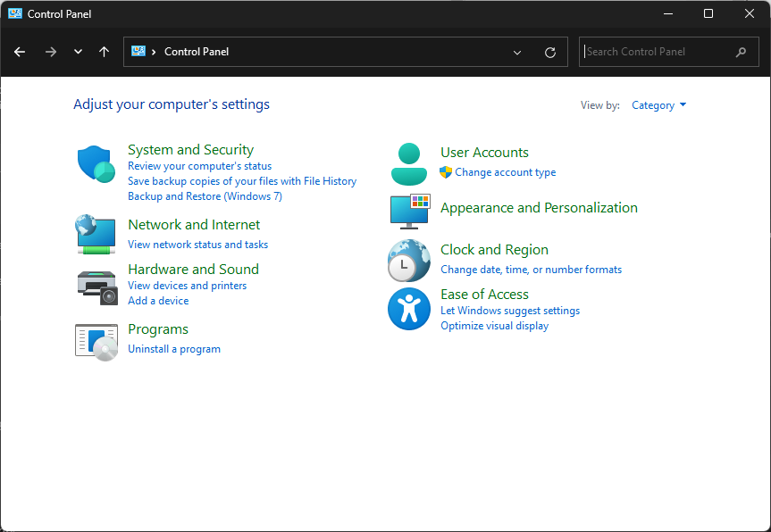Expand the address bar history dropdown

point(517,52)
